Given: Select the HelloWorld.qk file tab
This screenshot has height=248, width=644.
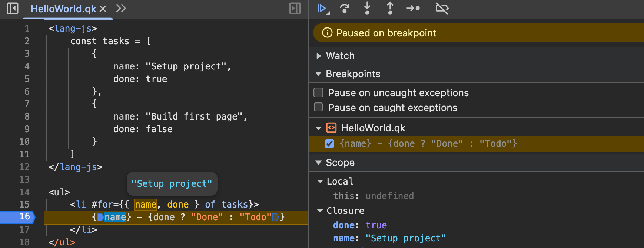Looking at the screenshot, I should [x=63, y=9].
